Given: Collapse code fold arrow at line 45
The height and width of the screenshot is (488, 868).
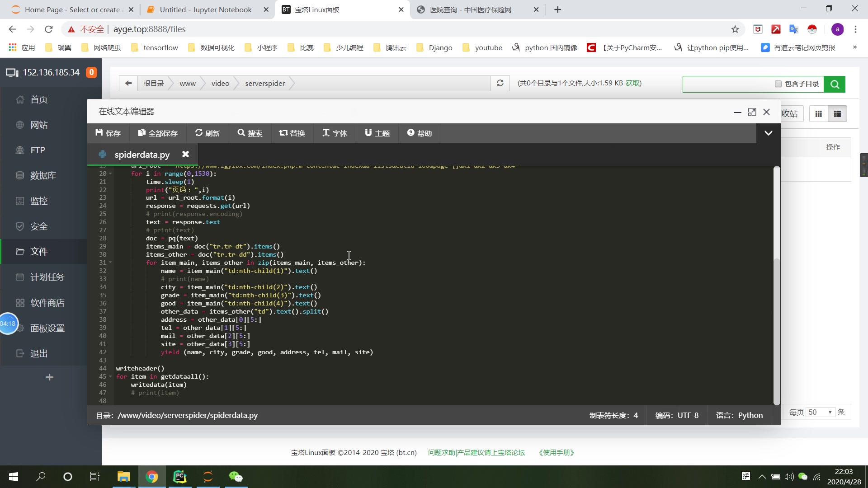Looking at the screenshot, I should [111, 376].
